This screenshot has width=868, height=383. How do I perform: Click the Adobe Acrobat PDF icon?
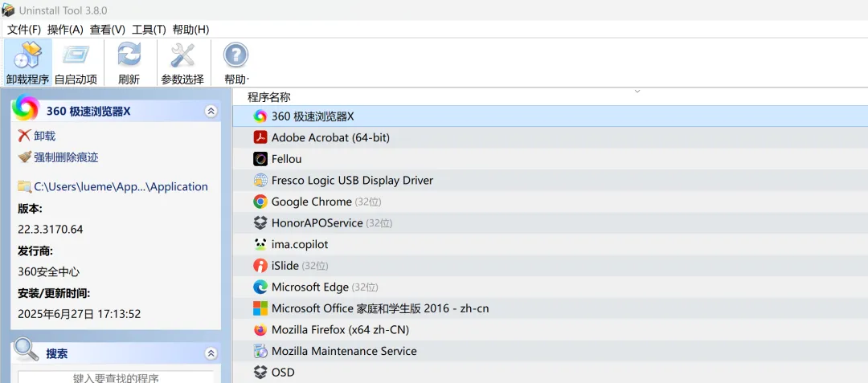coord(260,137)
